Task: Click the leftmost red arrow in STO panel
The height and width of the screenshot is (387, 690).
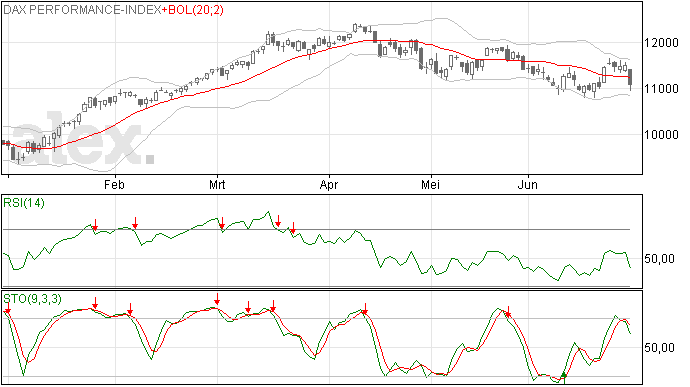Action: tap(7, 308)
